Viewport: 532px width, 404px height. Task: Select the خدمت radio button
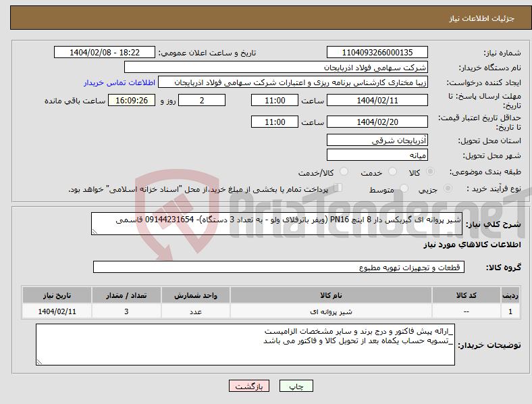392,172
